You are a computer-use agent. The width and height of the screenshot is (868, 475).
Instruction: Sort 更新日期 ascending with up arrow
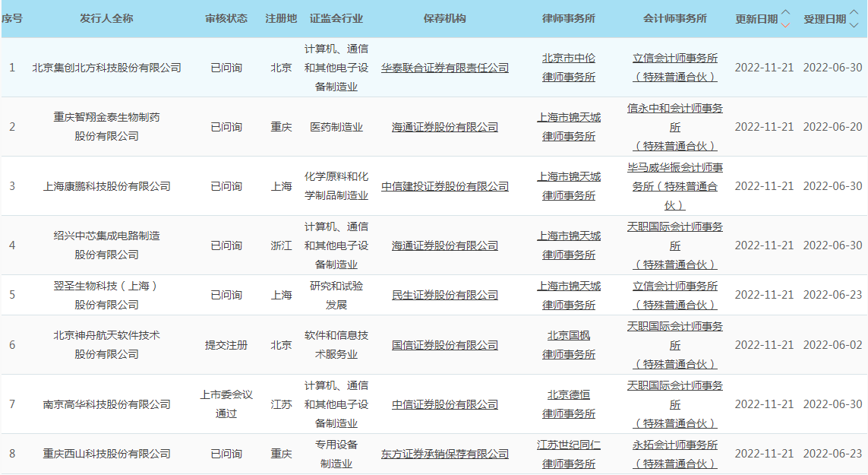click(x=785, y=13)
